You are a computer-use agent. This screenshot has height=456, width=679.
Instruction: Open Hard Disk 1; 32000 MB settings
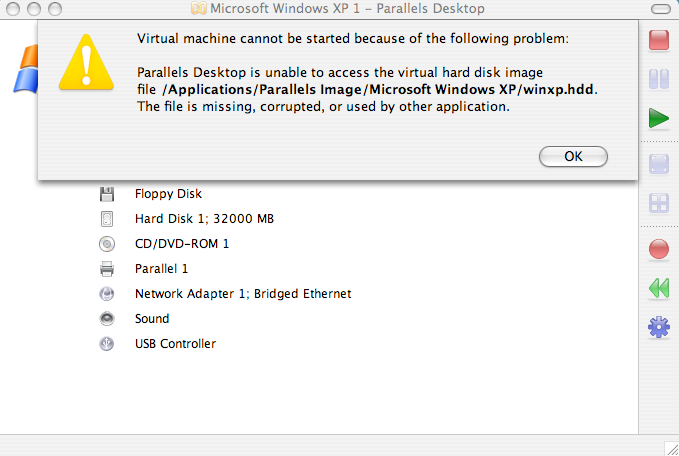(x=204, y=219)
